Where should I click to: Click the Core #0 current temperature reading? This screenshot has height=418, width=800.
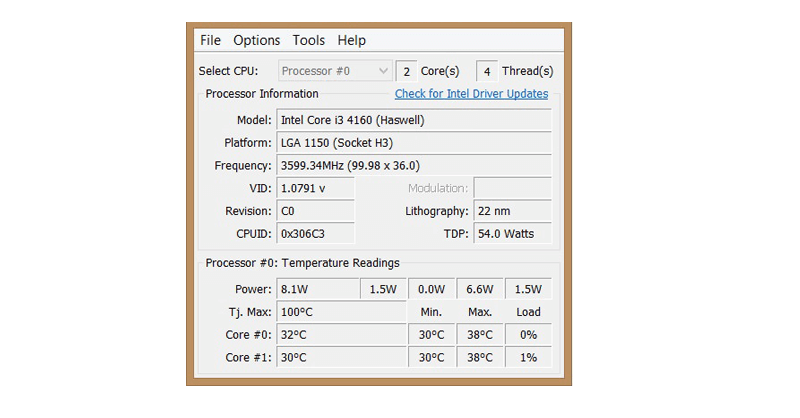340,335
